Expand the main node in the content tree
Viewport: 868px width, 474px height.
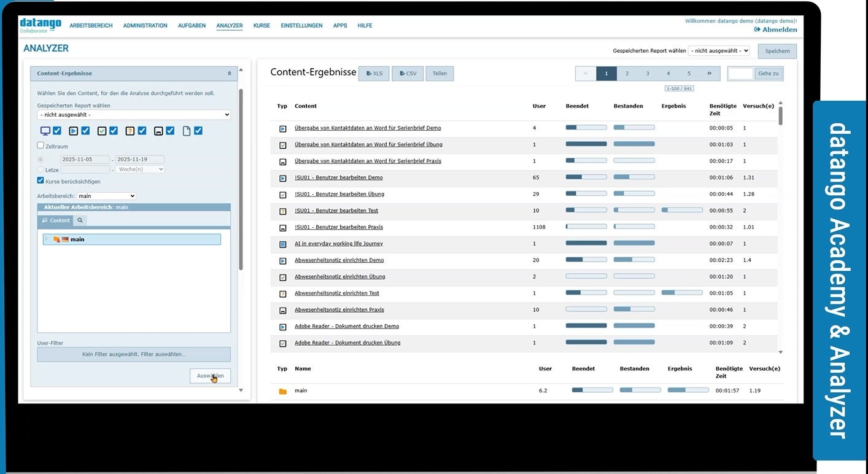point(46,239)
